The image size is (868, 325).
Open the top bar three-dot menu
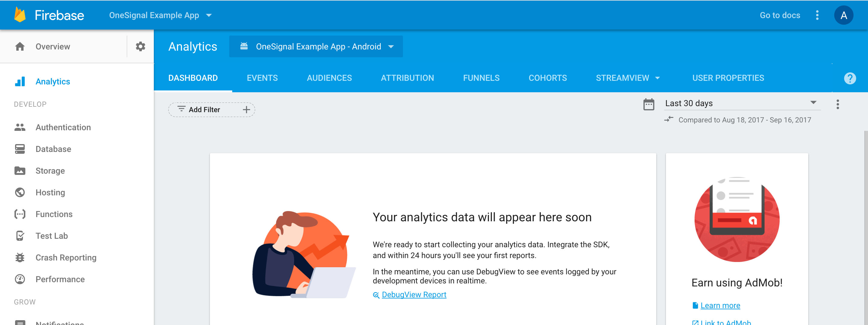(x=817, y=15)
